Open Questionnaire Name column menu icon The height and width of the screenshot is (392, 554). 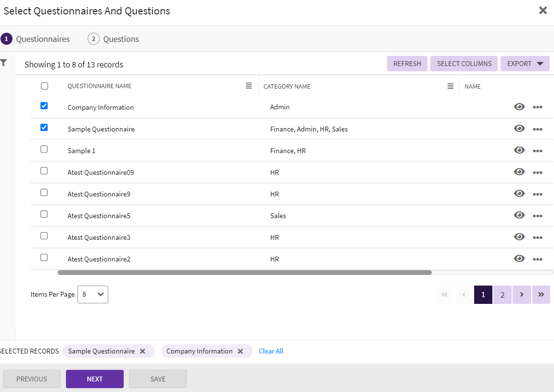pos(249,86)
